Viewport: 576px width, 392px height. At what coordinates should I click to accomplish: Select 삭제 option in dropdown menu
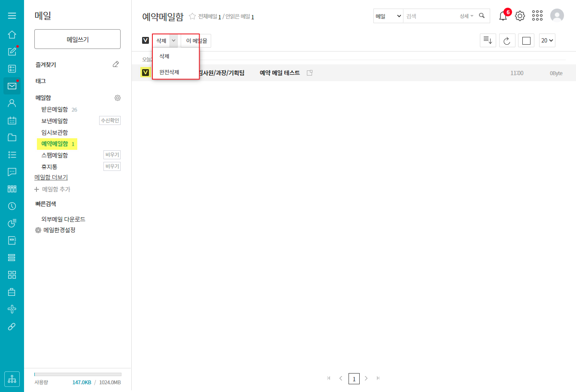(x=164, y=56)
